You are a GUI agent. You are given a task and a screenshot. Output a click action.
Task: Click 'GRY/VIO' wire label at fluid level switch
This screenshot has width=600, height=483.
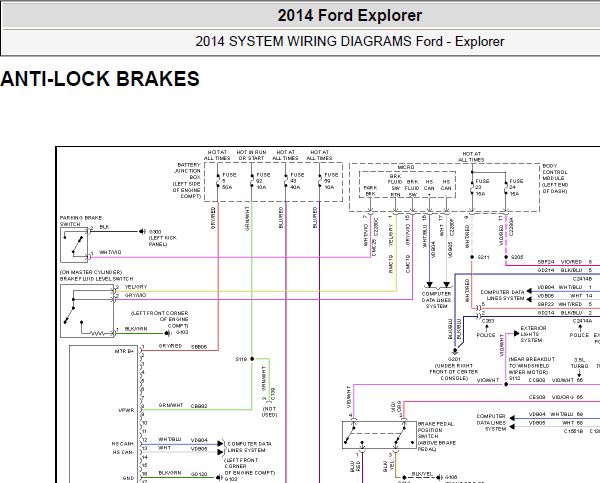coord(135,295)
